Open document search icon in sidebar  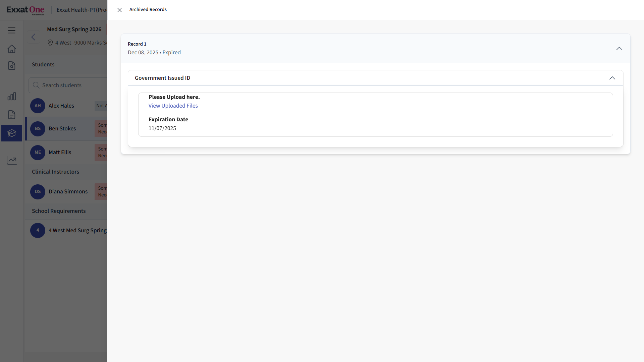[x=12, y=66]
